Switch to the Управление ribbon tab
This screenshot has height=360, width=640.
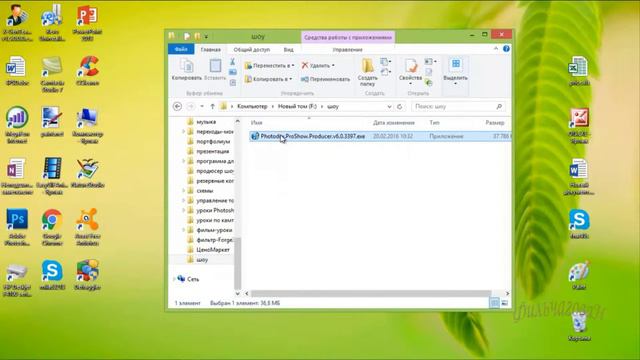[348, 49]
